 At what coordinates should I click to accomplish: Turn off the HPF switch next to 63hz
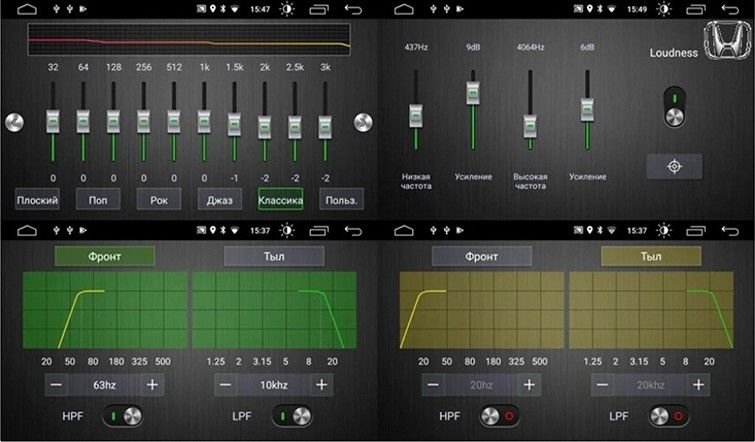(x=123, y=416)
